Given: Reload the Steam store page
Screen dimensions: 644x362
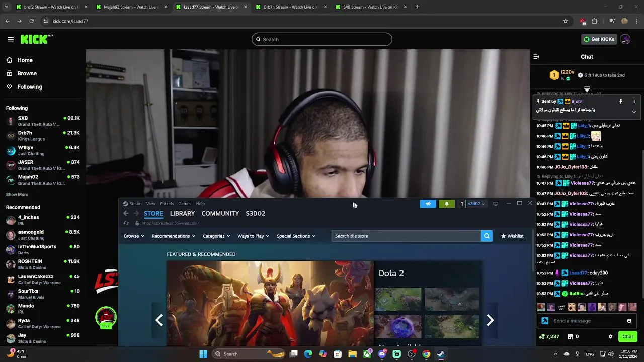Looking at the screenshot, I should coord(126,223).
